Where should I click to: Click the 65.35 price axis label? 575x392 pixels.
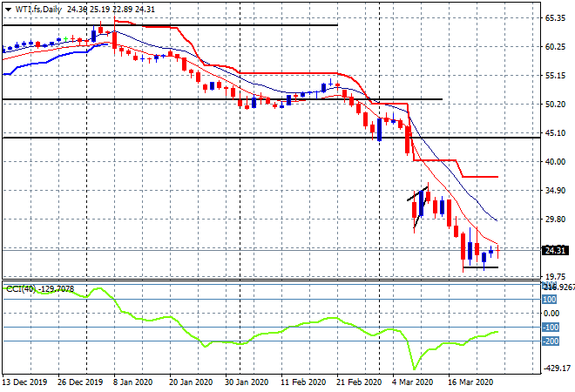555,17
